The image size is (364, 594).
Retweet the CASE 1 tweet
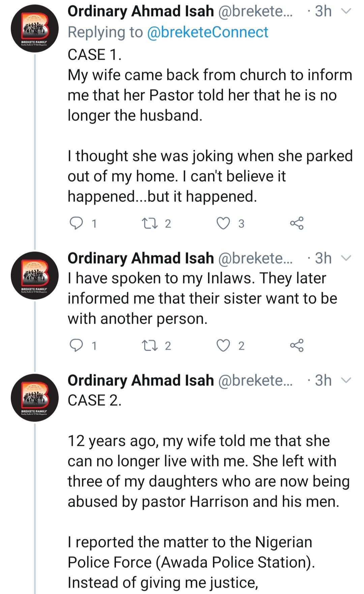point(148,223)
